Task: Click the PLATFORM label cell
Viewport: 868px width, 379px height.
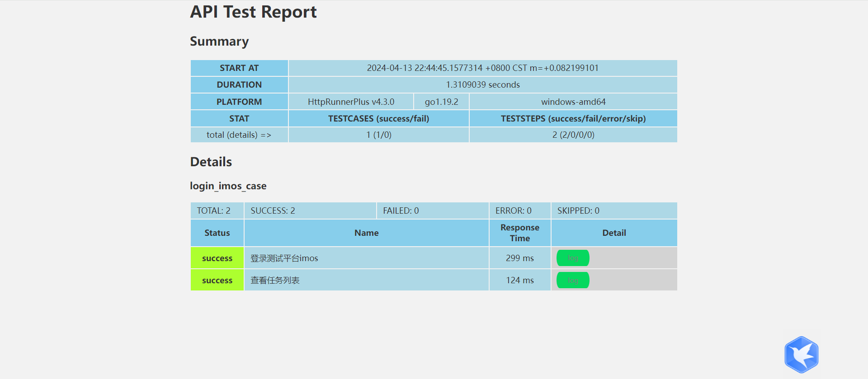Action: [x=239, y=102]
